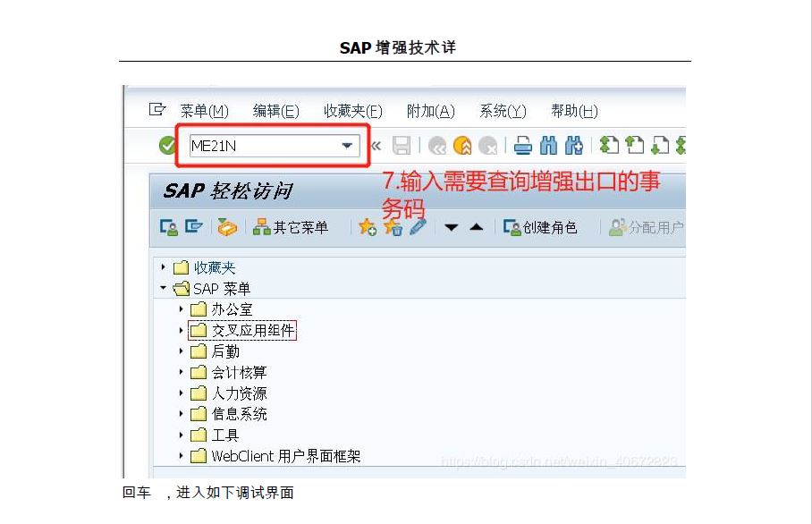Click the Add to Favorites star icon
This screenshot has height=524, width=812.
[x=368, y=227]
